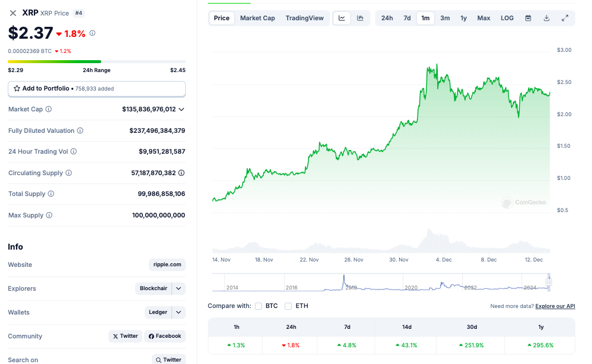Expand the Market Cap value chevron
Image resolution: width=592 pixels, height=364 pixels.
click(x=182, y=110)
